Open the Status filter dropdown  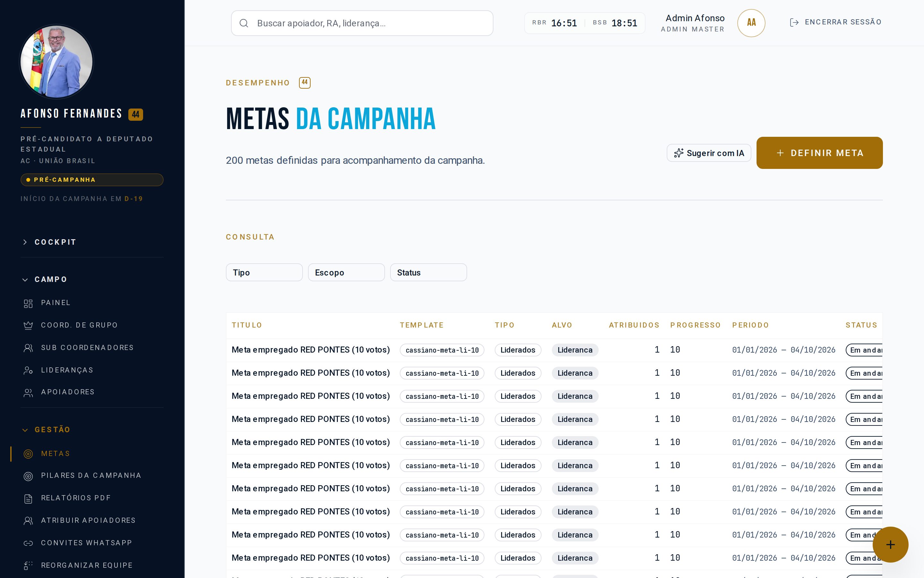428,272
